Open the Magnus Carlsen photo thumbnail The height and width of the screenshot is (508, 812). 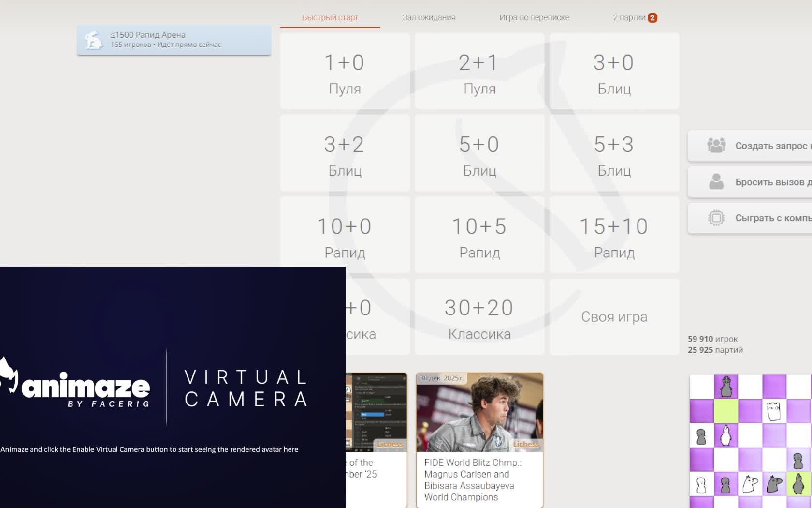tap(479, 412)
